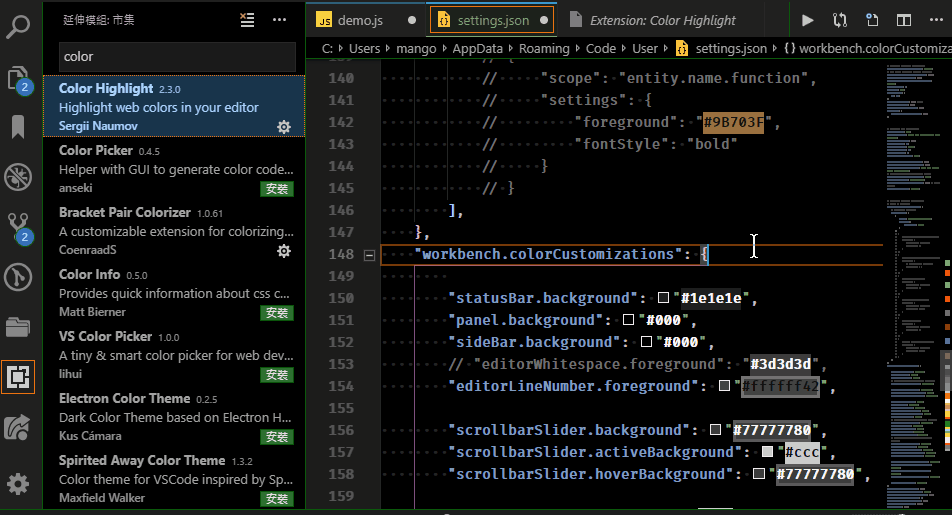Open the Live Share icon
This screenshot has height=515, width=952.
point(18,428)
